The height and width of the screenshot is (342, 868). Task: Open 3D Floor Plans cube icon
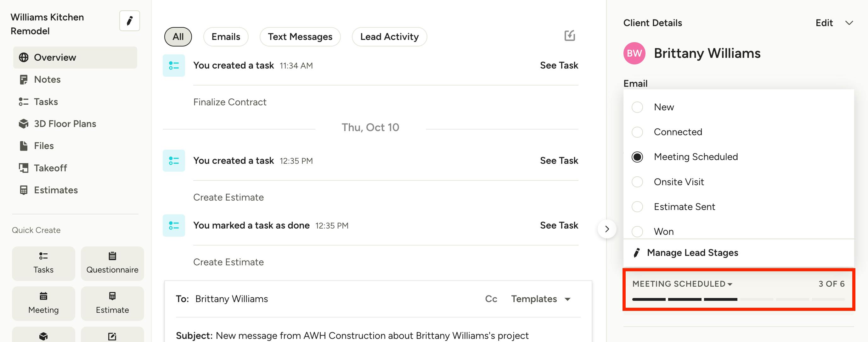24,124
